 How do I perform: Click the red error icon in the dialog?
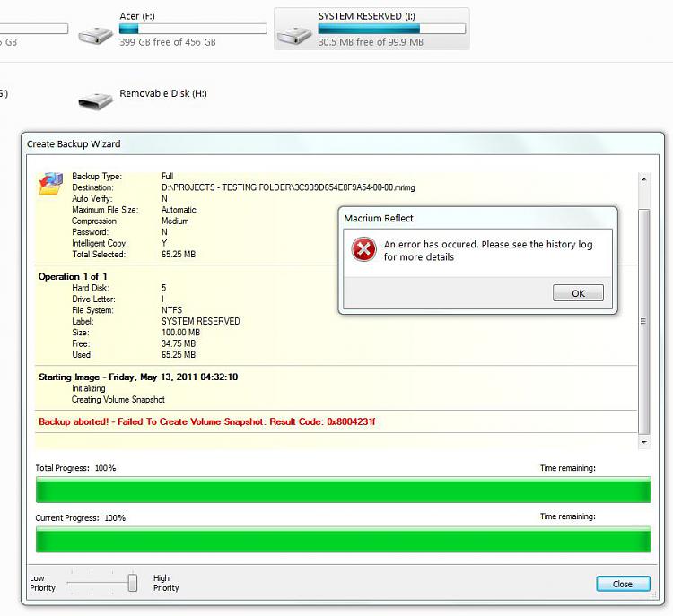click(x=363, y=249)
